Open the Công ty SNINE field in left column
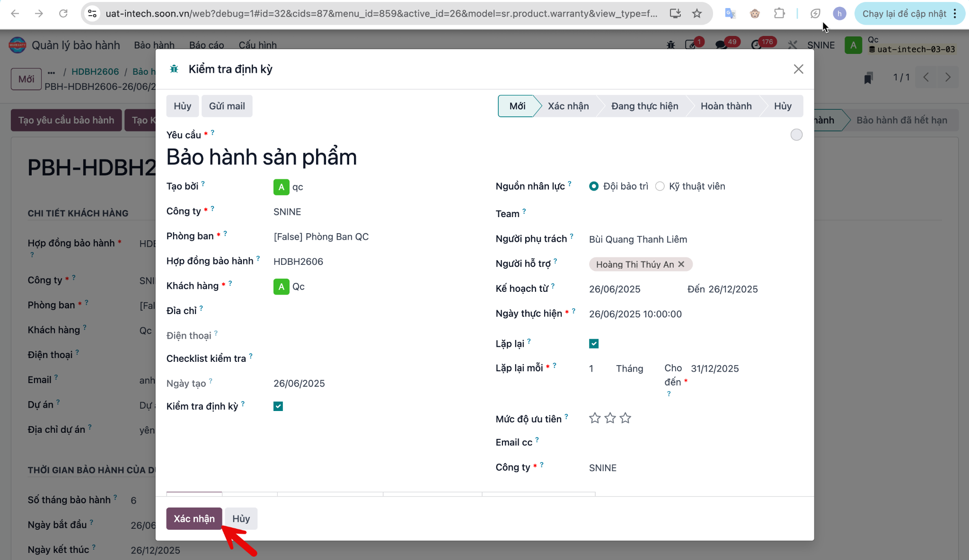This screenshot has width=969, height=560. 374,212
